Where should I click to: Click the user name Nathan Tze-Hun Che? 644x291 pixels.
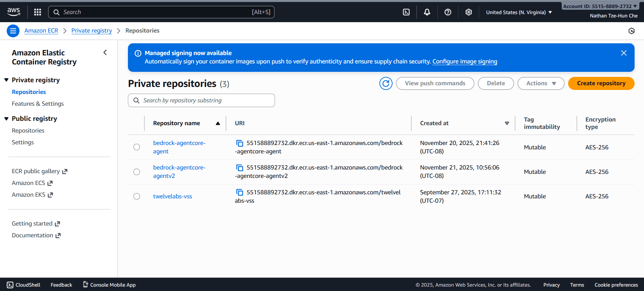click(613, 16)
